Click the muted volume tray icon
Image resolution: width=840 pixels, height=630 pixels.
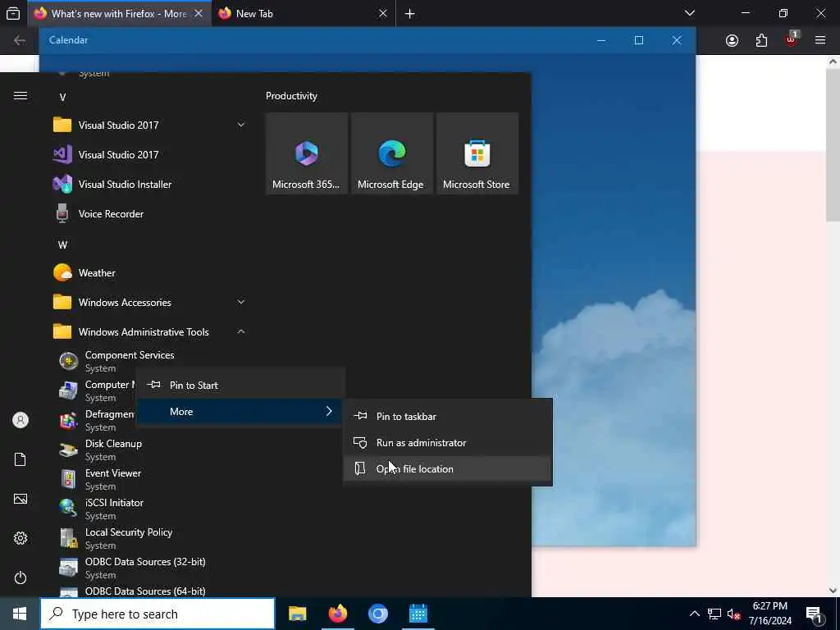733,614
